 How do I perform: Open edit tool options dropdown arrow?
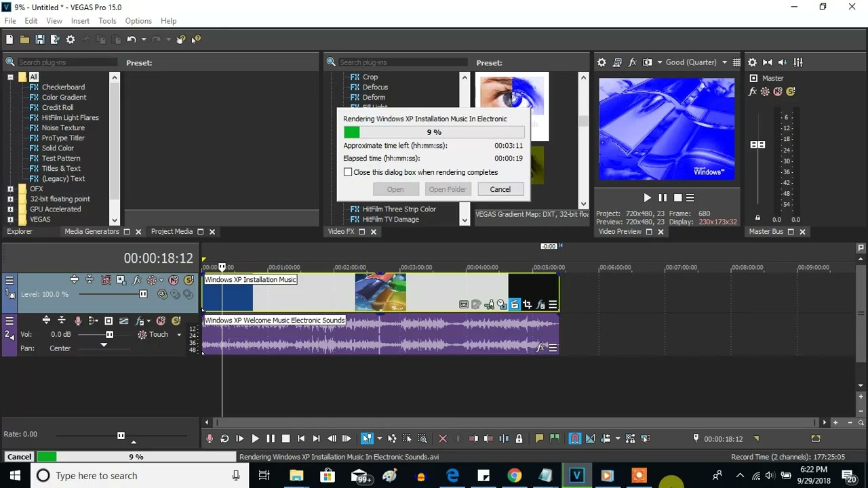379,439
